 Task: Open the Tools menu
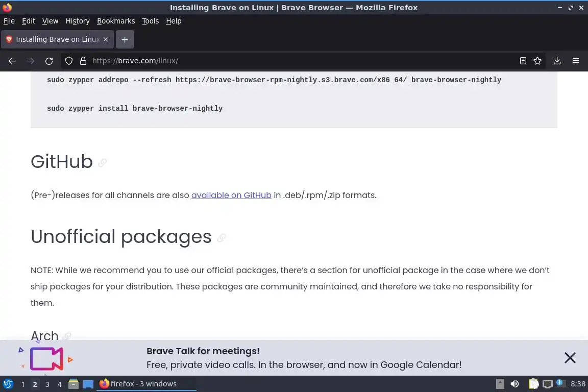pos(151,21)
